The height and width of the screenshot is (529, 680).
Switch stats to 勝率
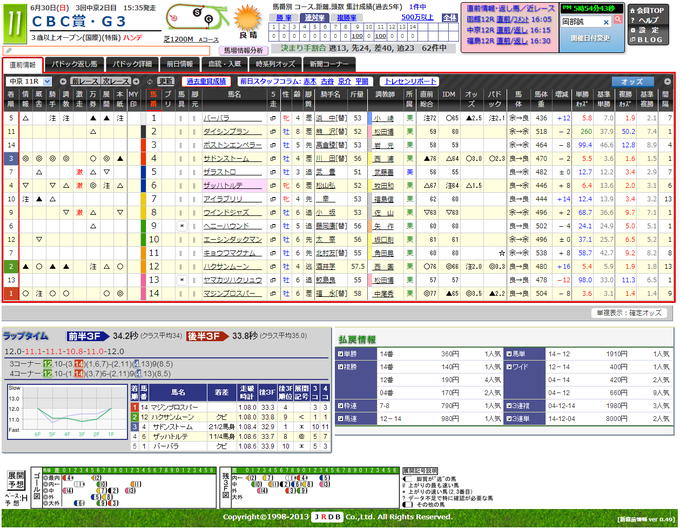[x=284, y=17]
